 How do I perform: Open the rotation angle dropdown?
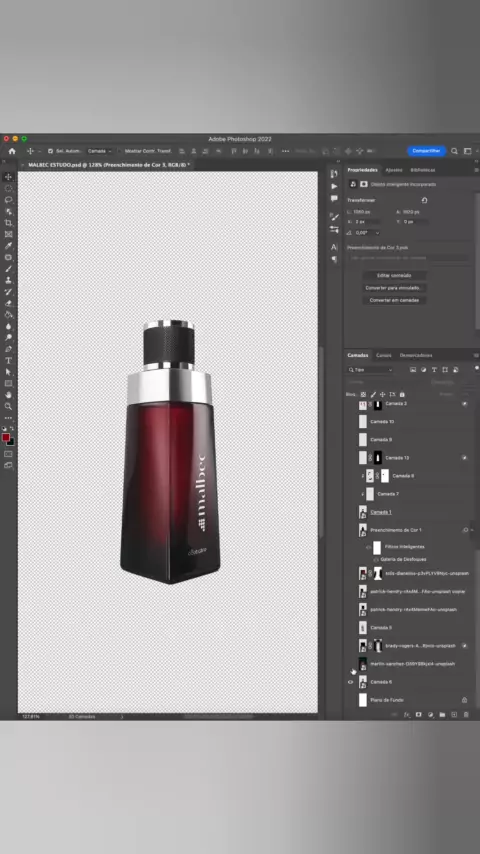click(x=377, y=233)
